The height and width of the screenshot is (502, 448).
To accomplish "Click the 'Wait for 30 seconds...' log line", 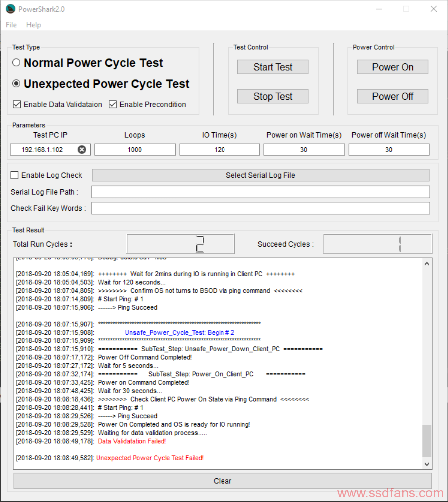I will (x=130, y=391).
